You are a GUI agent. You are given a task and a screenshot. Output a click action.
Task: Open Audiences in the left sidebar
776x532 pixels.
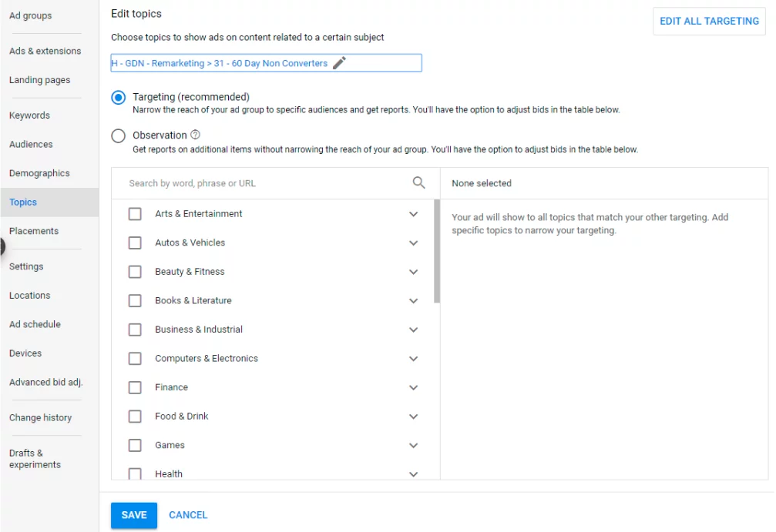(x=31, y=144)
